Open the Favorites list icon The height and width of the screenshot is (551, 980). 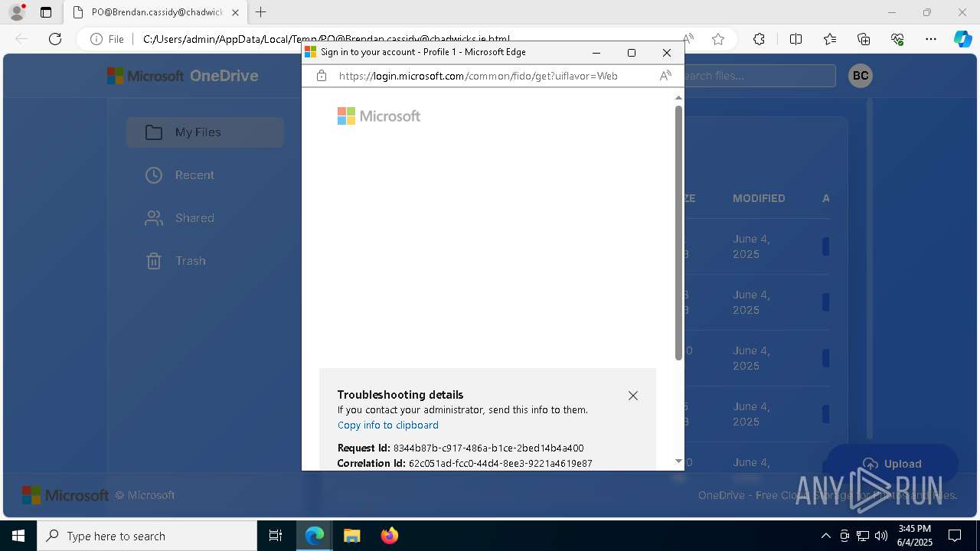tap(830, 39)
